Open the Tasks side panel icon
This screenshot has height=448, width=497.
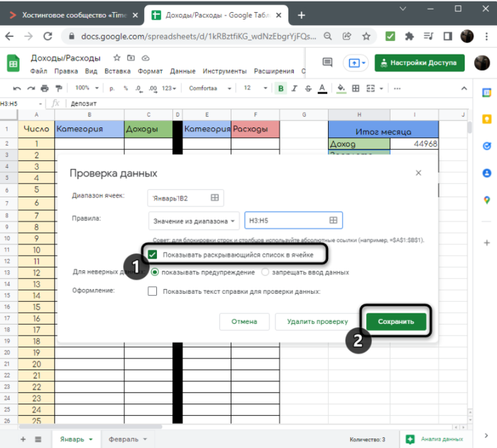pos(486,146)
